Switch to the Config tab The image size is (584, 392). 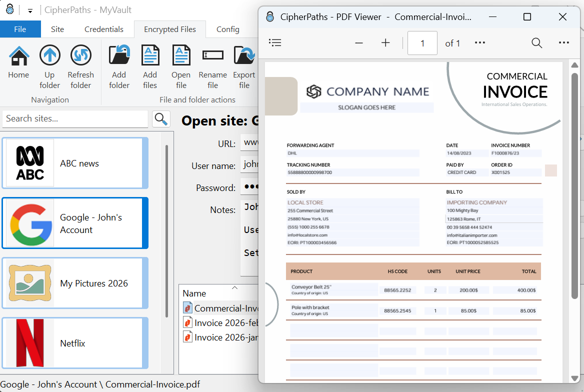[x=228, y=29]
